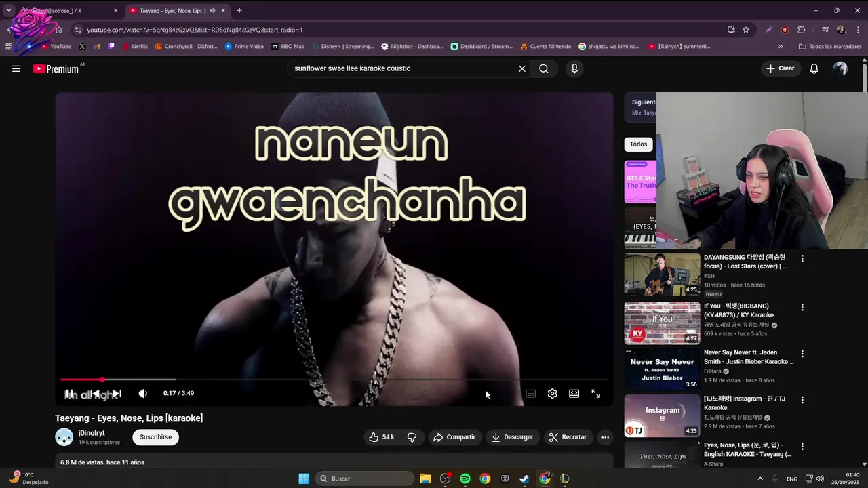868x488 pixels.
Task: Open HBO Max bookmark
Action: pos(288,47)
